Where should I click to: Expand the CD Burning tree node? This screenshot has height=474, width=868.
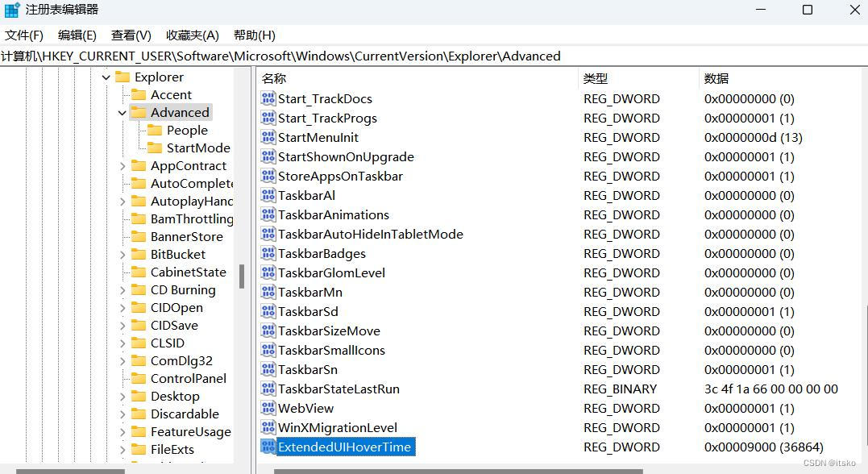click(x=123, y=290)
